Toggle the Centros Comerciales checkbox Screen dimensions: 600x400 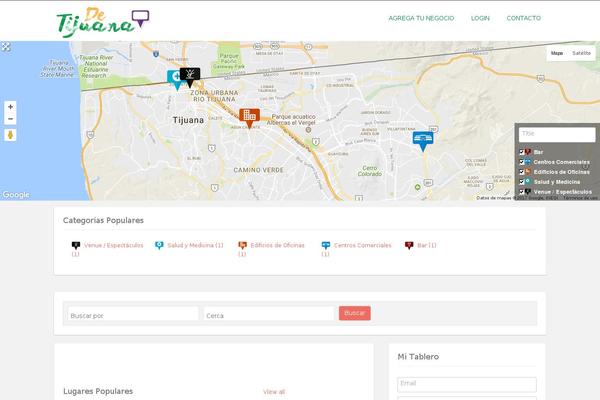click(x=522, y=162)
